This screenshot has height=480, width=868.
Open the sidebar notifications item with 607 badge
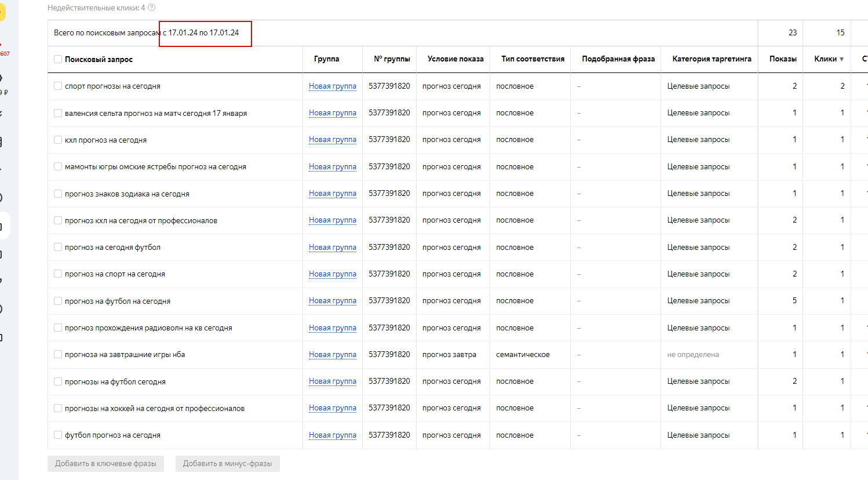(x=2, y=48)
